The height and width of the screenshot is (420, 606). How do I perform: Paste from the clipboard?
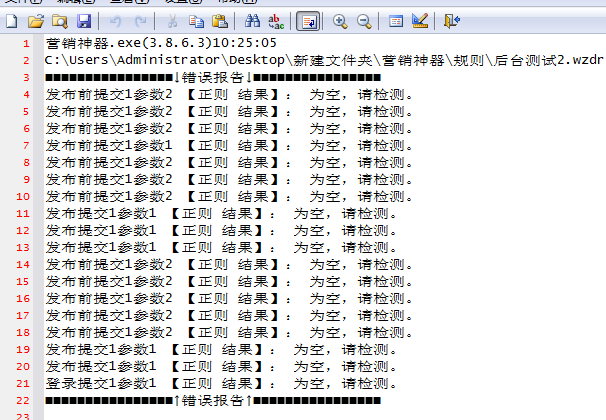pyautogui.click(x=220, y=21)
